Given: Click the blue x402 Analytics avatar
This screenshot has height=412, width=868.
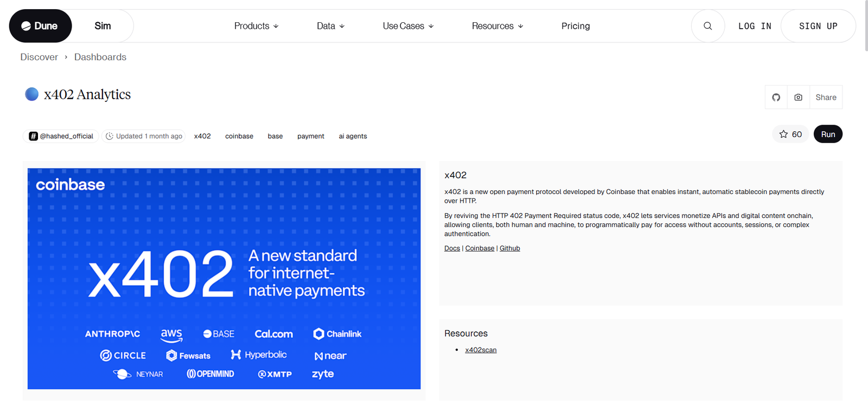Looking at the screenshot, I should click(x=32, y=94).
